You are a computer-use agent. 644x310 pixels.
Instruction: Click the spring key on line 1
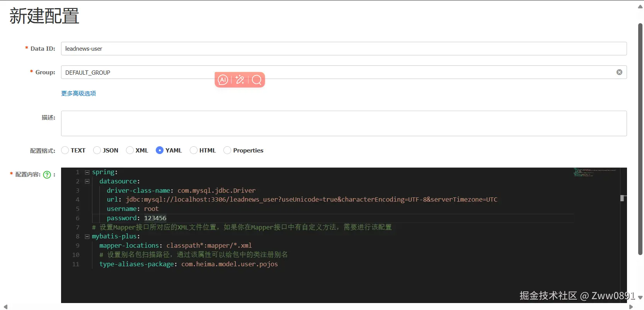click(103, 172)
